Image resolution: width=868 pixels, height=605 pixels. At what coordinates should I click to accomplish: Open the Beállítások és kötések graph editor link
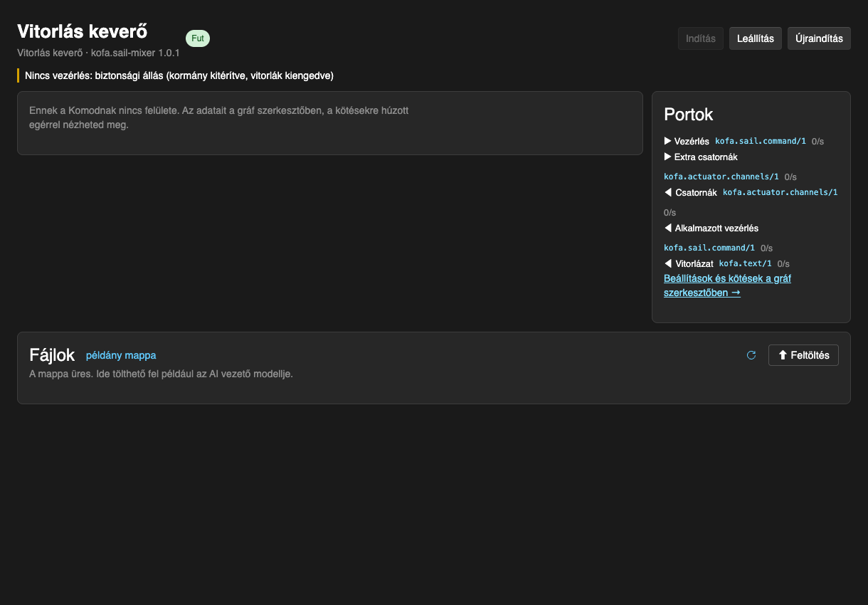(727, 285)
